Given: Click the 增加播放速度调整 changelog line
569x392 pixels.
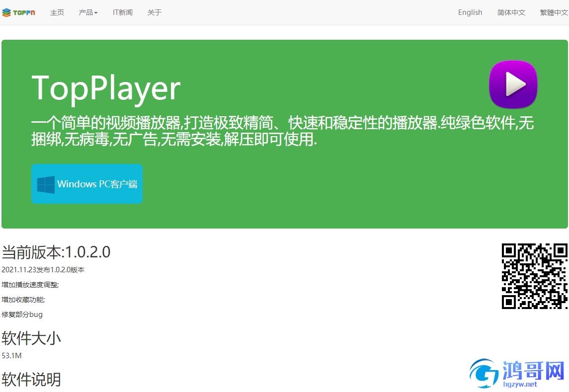Looking at the screenshot, I should [30, 285].
